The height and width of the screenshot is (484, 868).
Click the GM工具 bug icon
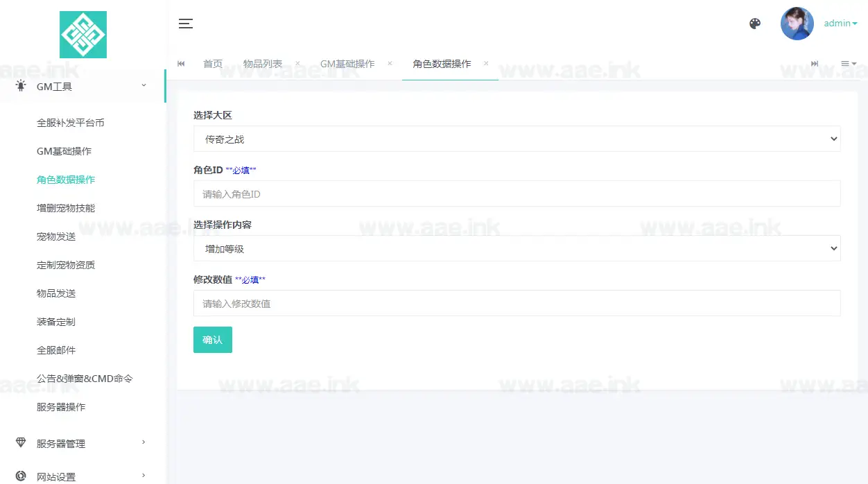click(x=21, y=86)
